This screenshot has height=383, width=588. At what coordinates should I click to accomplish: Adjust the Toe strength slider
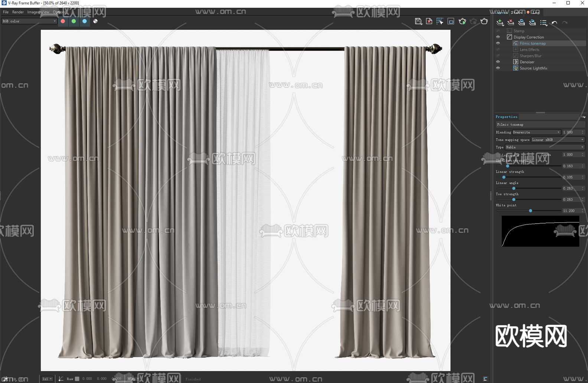[514, 199]
